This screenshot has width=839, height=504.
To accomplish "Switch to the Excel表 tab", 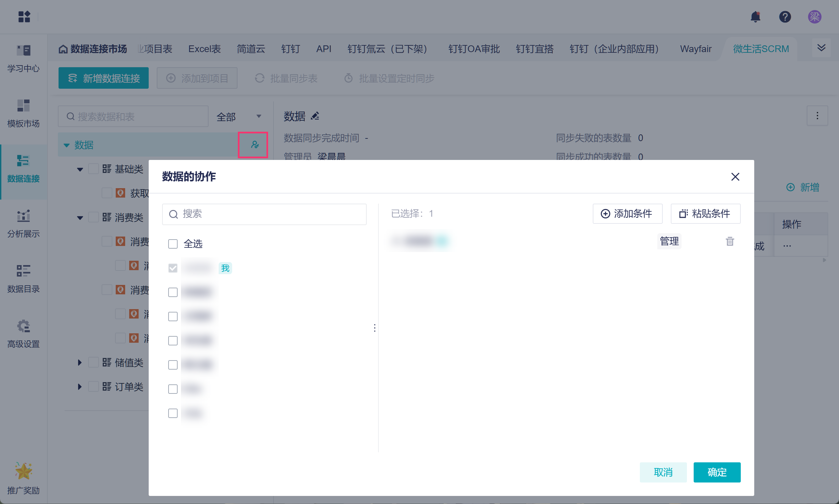I will point(204,49).
